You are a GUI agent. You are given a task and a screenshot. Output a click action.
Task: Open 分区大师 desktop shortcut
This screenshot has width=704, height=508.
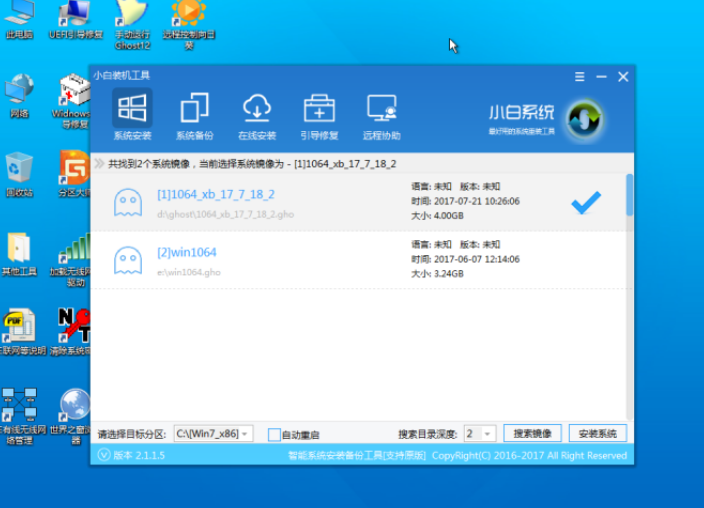(x=75, y=175)
